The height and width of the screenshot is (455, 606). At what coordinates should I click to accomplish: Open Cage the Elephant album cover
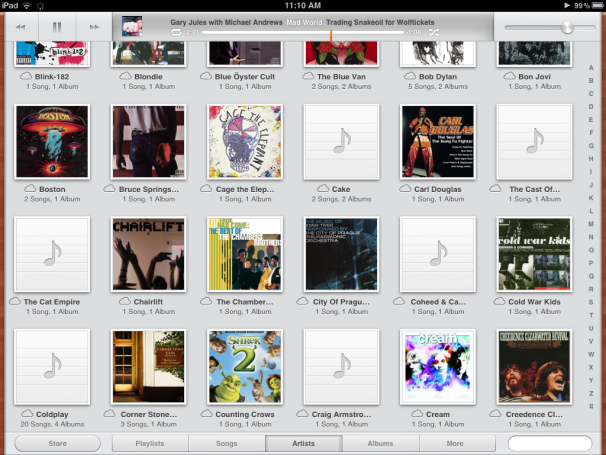tap(245, 141)
